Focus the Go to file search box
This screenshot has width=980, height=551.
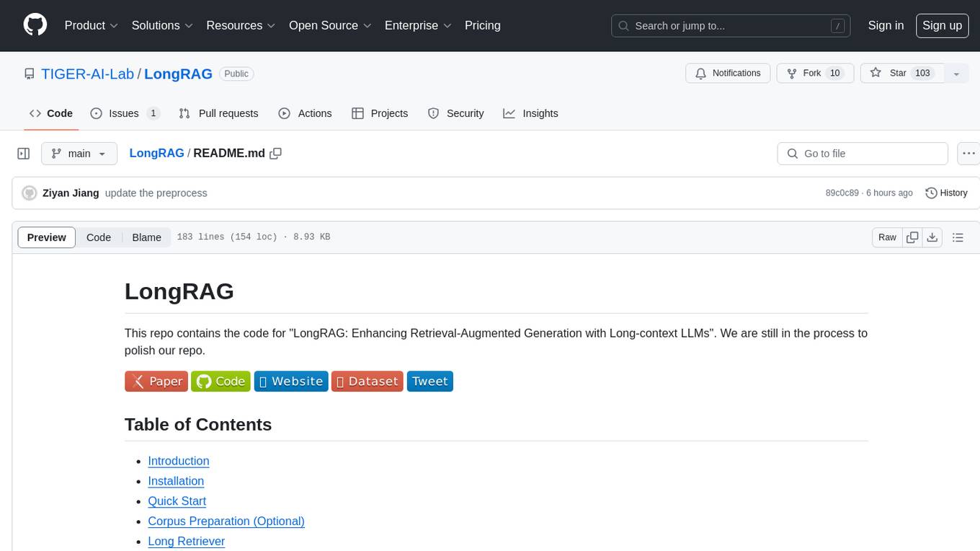pyautogui.click(x=863, y=154)
